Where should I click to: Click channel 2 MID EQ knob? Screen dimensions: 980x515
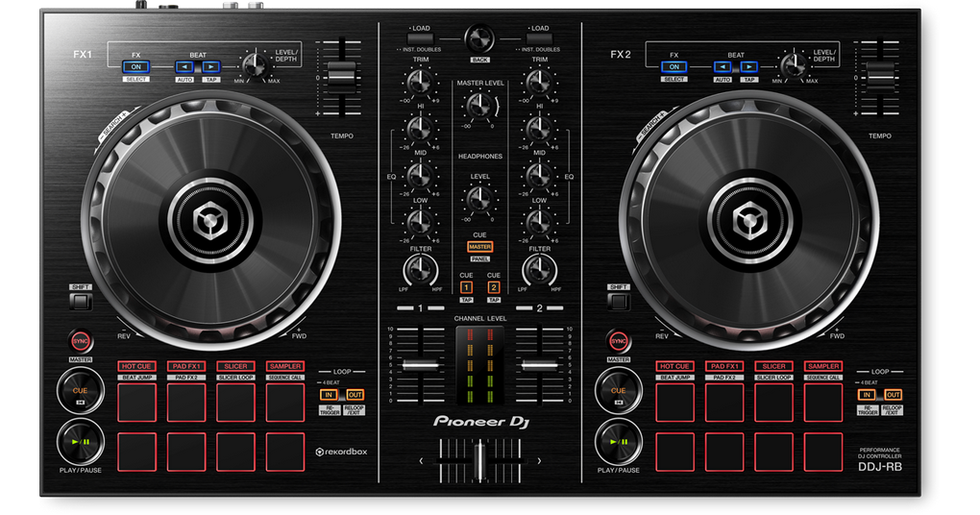(539, 175)
